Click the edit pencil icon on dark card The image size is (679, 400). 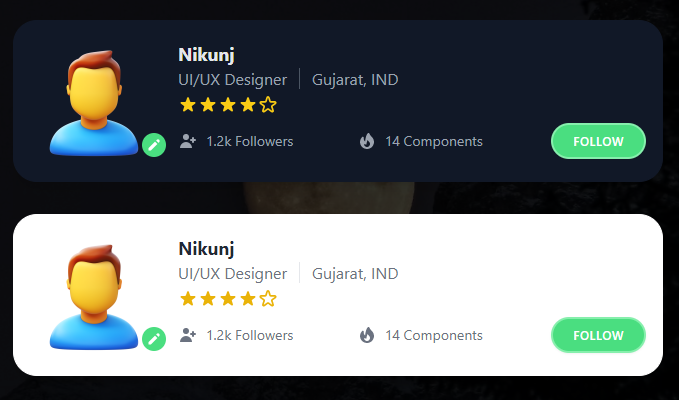(154, 145)
